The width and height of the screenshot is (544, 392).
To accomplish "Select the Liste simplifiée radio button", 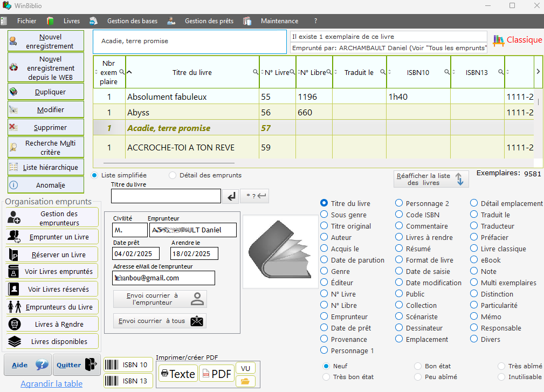I will pyautogui.click(x=94, y=176).
